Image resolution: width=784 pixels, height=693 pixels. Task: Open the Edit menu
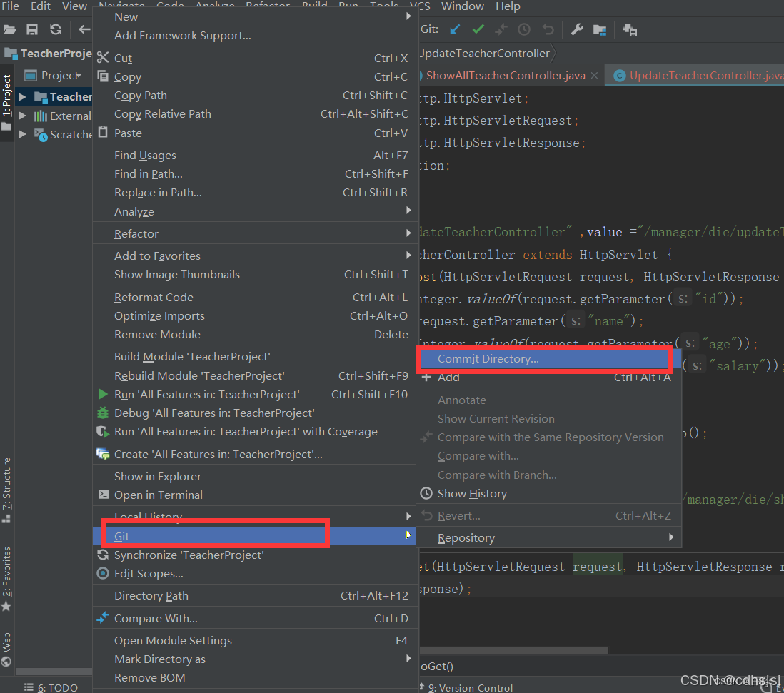point(41,6)
